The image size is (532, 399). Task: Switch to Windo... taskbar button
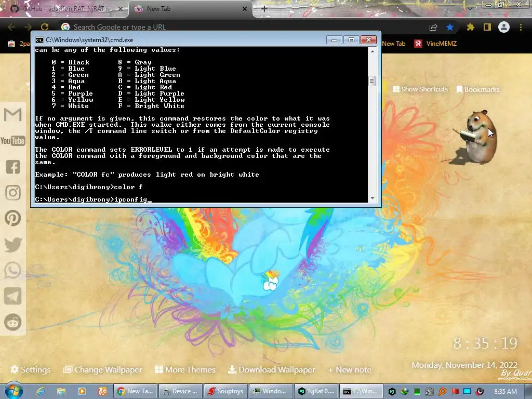[271, 391]
